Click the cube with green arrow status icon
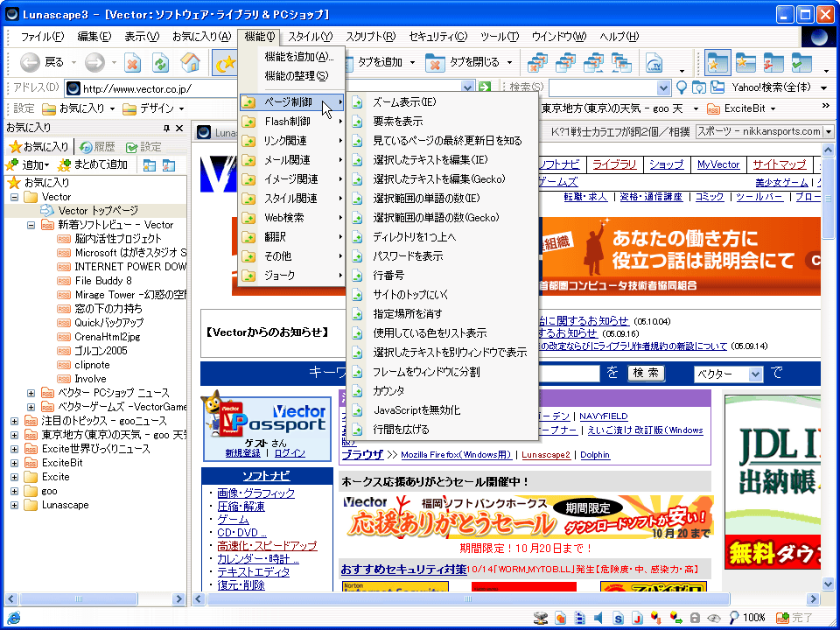The height and width of the screenshot is (630, 840). coord(675,618)
